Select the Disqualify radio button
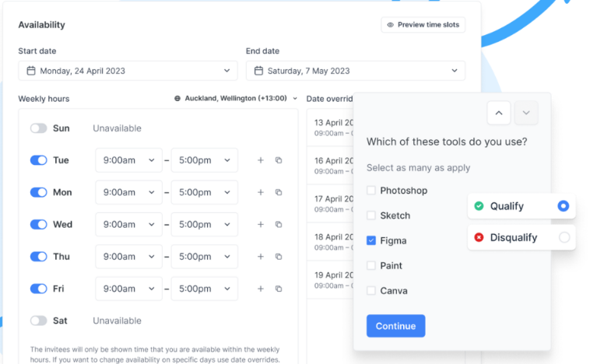 pos(564,237)
